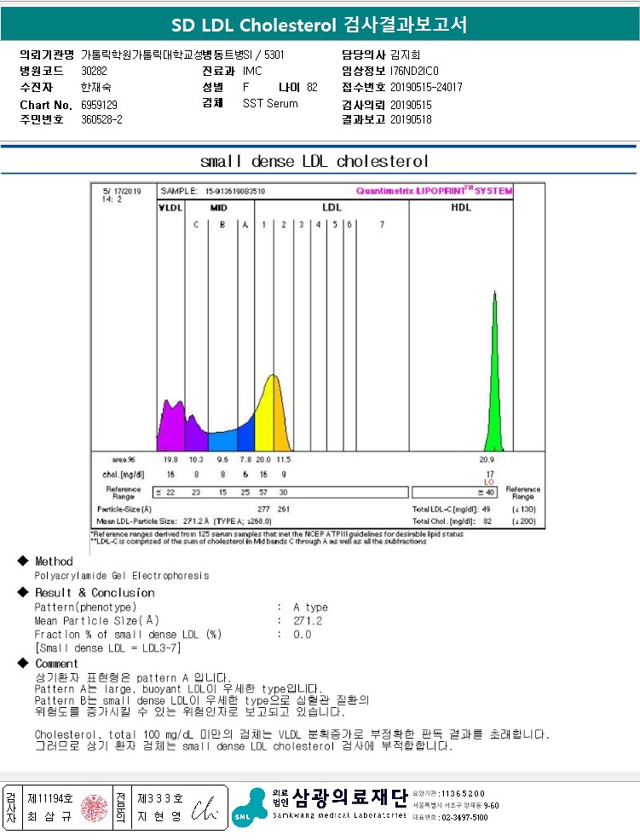Select the clinical info code I76ND2IC0
The height and width of the screenshot is (840, 640).
tap(414, 71)
